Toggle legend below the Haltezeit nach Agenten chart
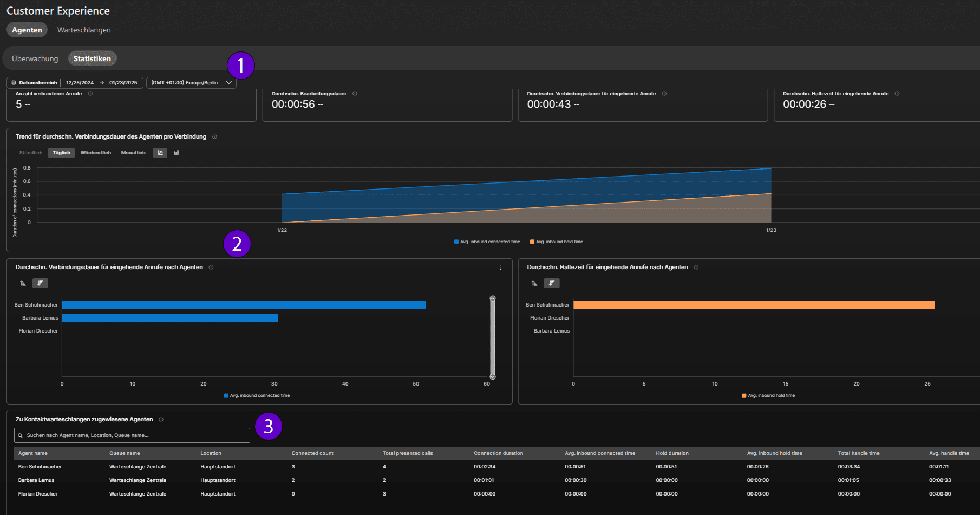 (768, 396)
